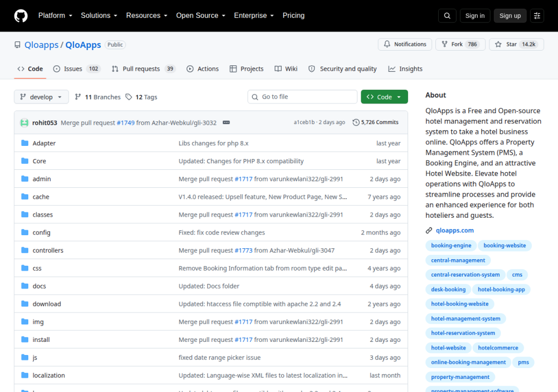Switch to the Projects tab

pos(247,69)
